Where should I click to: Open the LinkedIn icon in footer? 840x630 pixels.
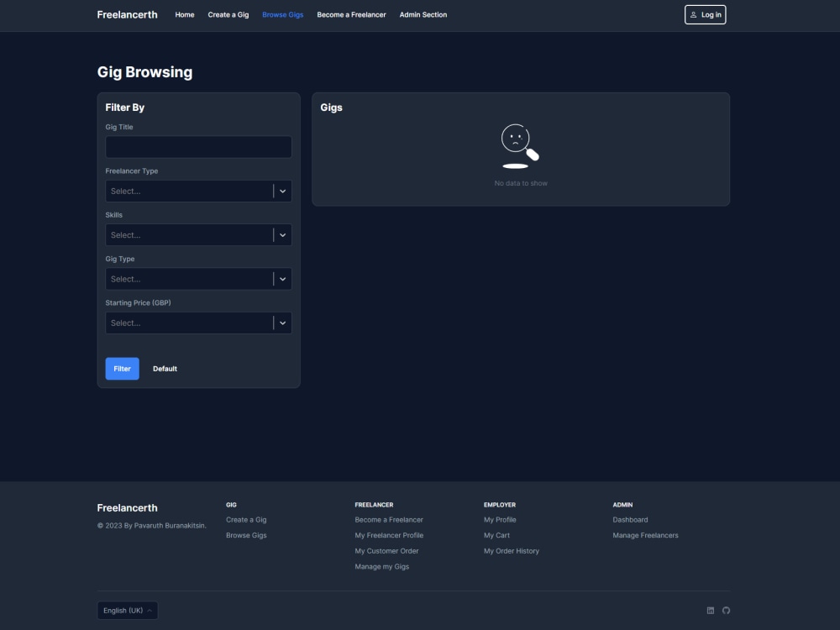click(711, 610)
